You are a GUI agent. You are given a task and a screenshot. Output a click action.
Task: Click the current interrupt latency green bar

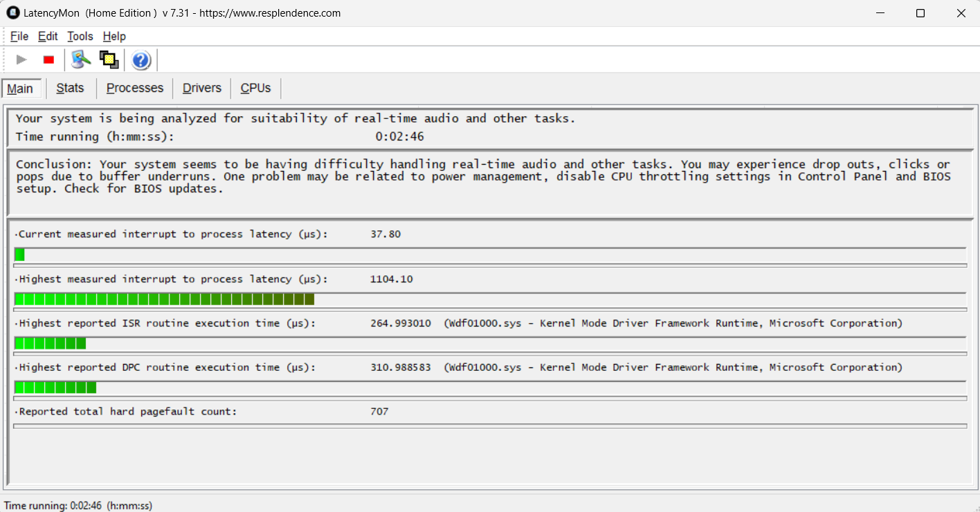(x=490, y=255)
